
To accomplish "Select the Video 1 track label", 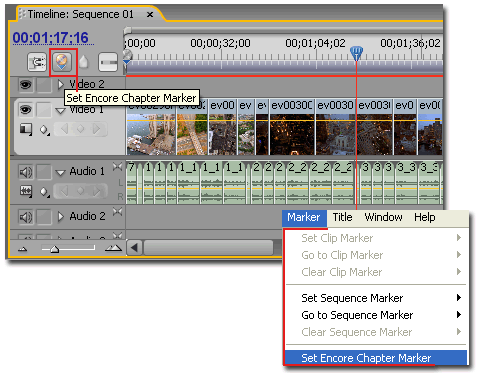I will click(87, 110).
